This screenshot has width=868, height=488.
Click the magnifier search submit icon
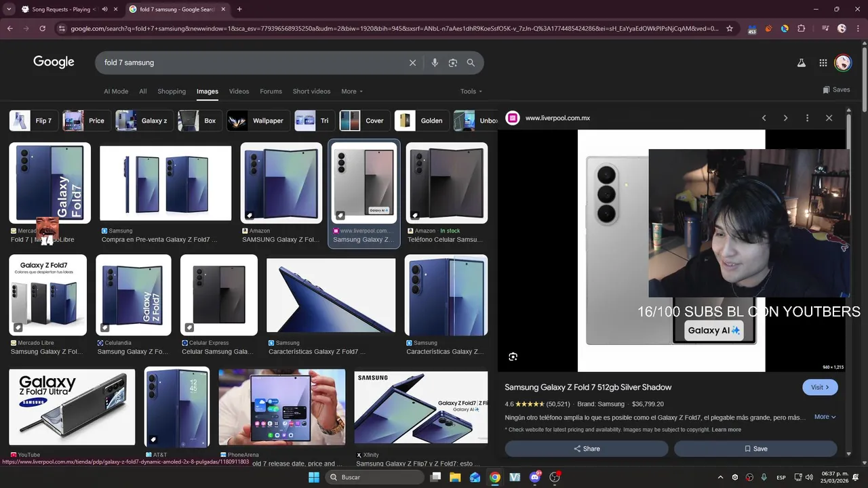point(471,62)
